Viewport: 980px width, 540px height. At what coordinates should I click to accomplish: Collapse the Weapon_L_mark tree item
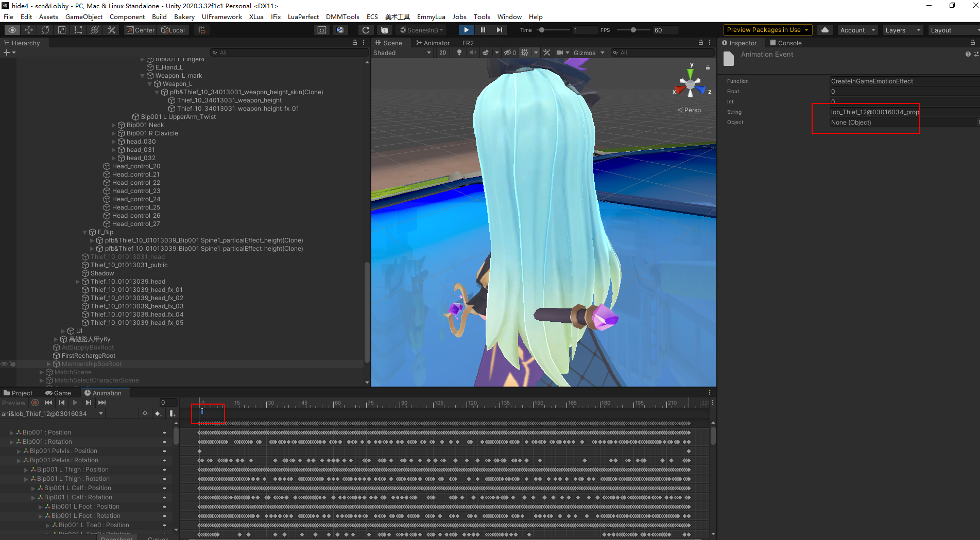tap(143, 76)
